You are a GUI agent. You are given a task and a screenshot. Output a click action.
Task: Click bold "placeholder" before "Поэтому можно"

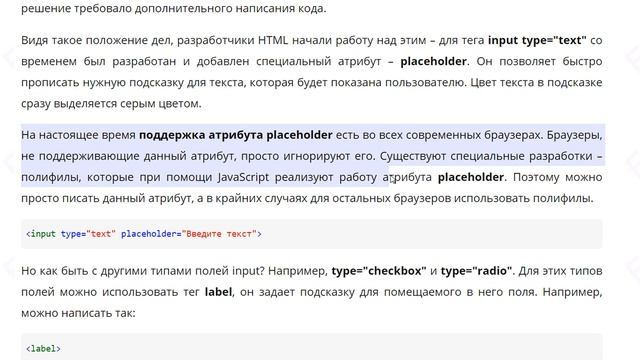tap(471, 177)
